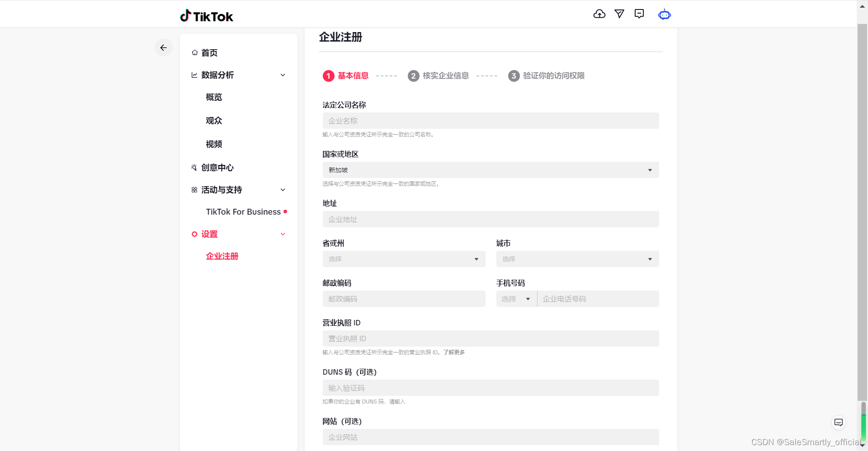Click the 设置 sidebar label
The height and width of the screenshot is (451, 868).
pyautogui.click(x=209, y=234)
